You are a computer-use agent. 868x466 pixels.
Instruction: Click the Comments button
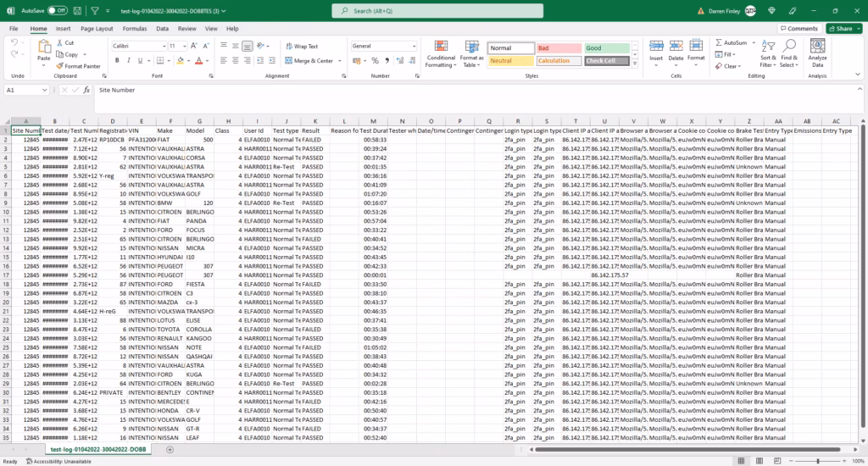[x=798, y=28]
